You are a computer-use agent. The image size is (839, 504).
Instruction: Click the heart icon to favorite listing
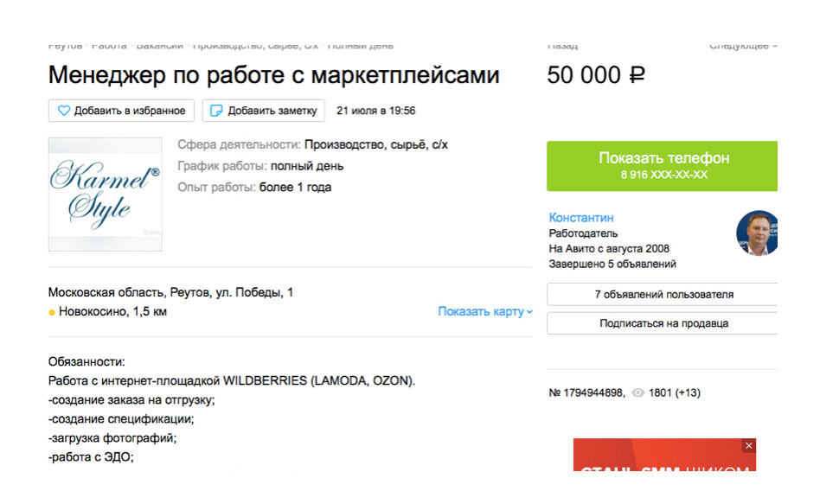[64, 111]
